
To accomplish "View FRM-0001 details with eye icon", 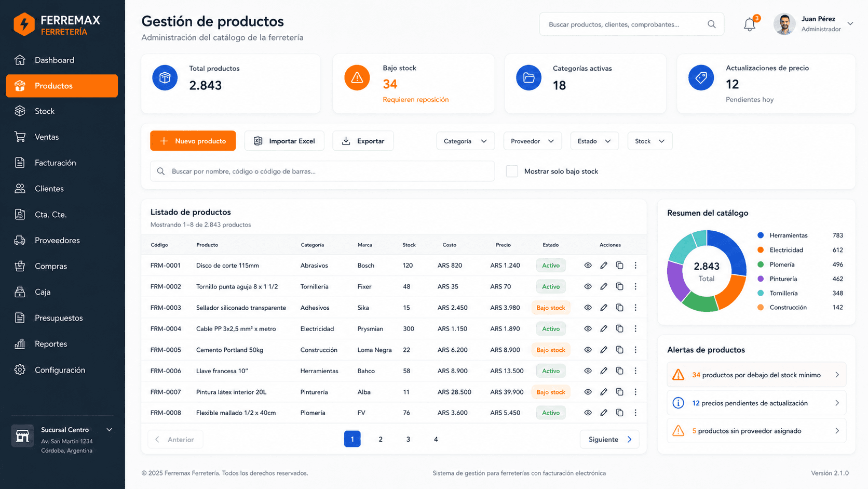I will click(x=588, y=266).
